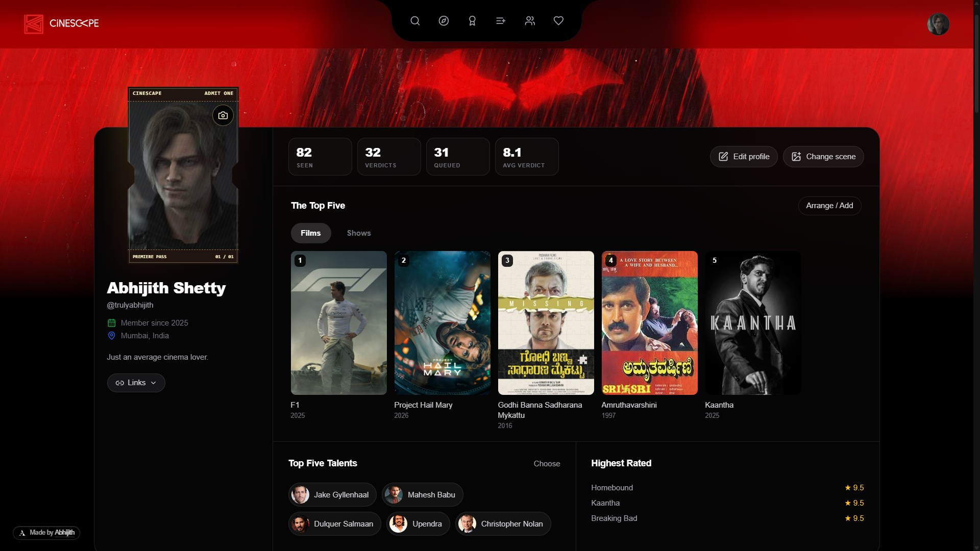Screen dimensions: 980x551
Task: Click the Mumbai, India location text
Action: pos(145,336)
